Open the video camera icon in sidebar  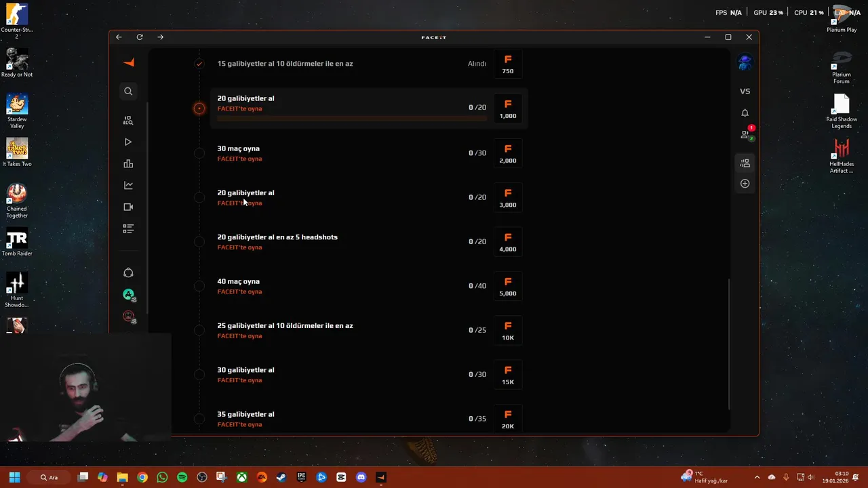[x=128, y=207]
